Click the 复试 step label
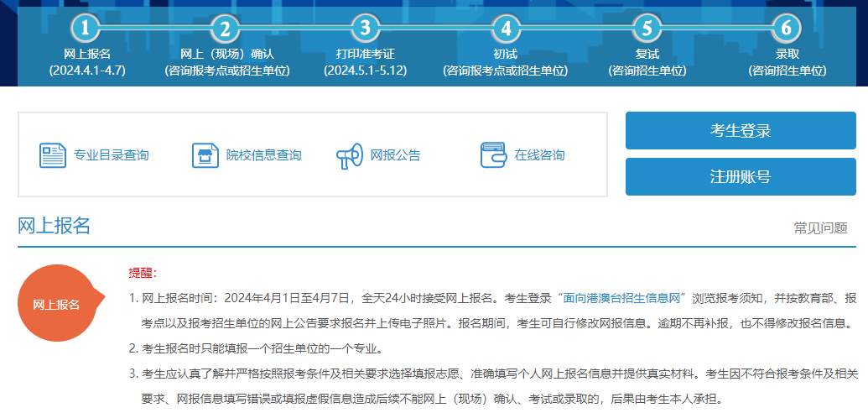Image resolution: width=868 pixels, height=413 pixels. click(x=647, y=55)
